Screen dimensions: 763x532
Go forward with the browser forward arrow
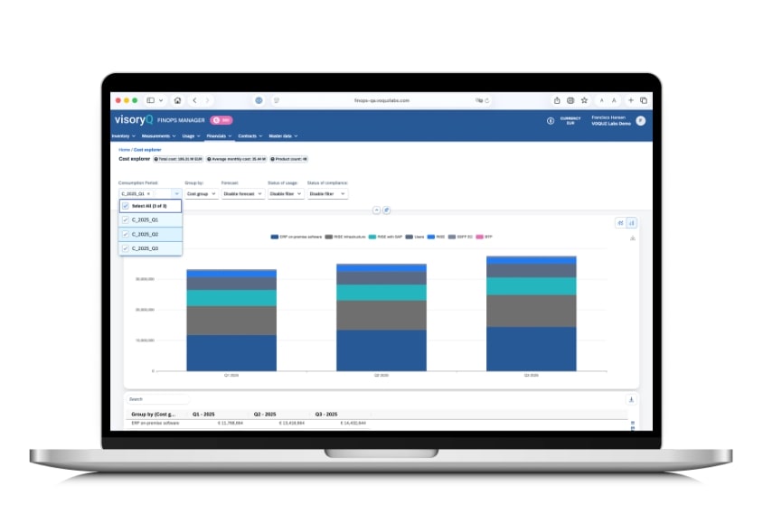207,100
